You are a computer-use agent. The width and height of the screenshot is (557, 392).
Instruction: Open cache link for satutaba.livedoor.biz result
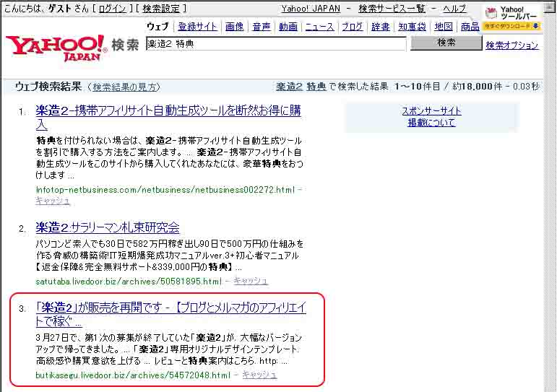click(x=251, y=281)
